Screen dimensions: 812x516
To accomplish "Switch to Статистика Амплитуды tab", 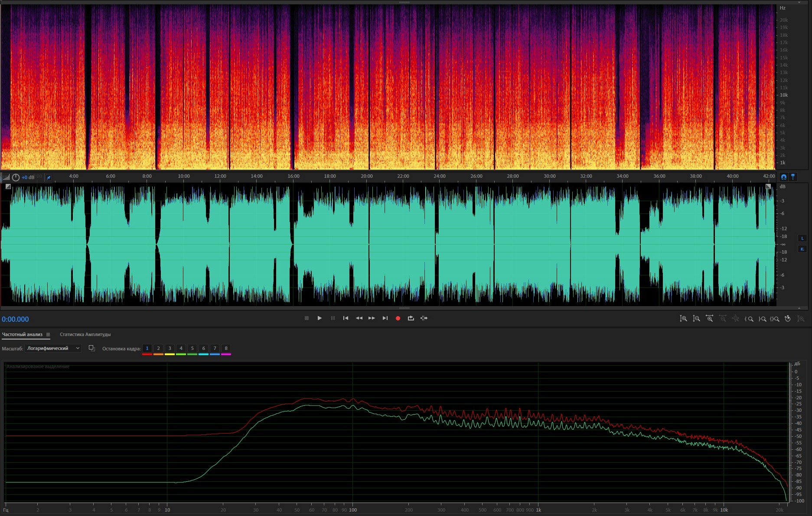I will coord(85,334).
